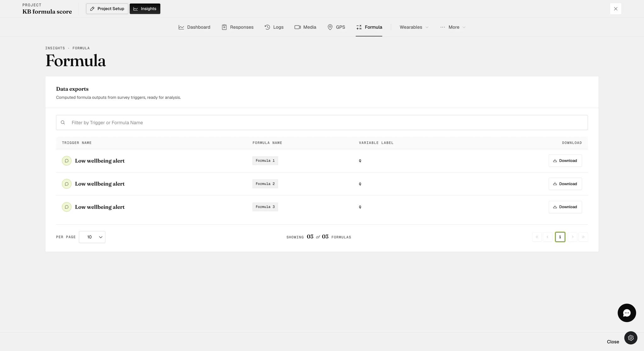Image resolution: width=644 pixels, height=351 pixels.
Task: Click the Trigger Name column header
Action: click(77, 143)
